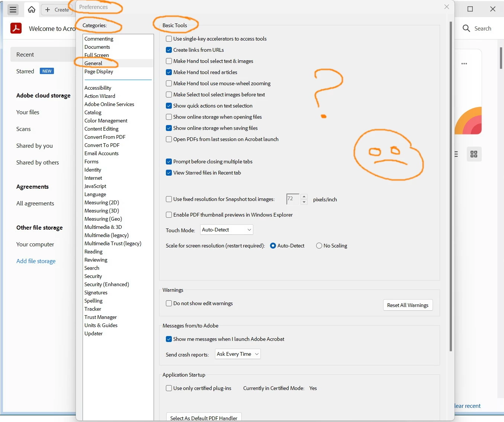This screenshot has height=422, width=504.
Task: Toggle Show me messages when launching Acrobat
Action: [x=169, y=339]
